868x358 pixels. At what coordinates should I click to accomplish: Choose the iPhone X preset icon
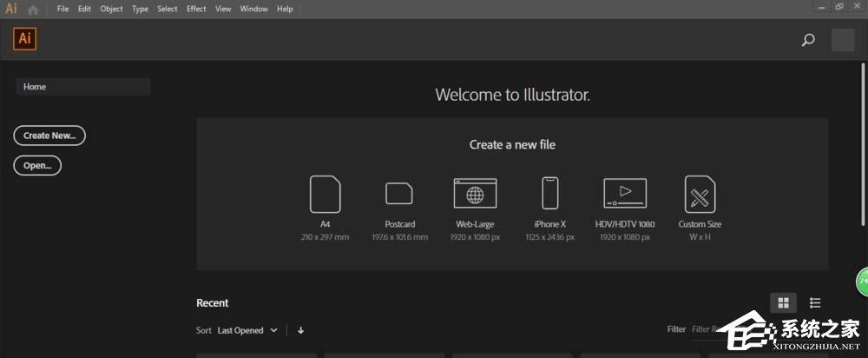tap(549, 193)
